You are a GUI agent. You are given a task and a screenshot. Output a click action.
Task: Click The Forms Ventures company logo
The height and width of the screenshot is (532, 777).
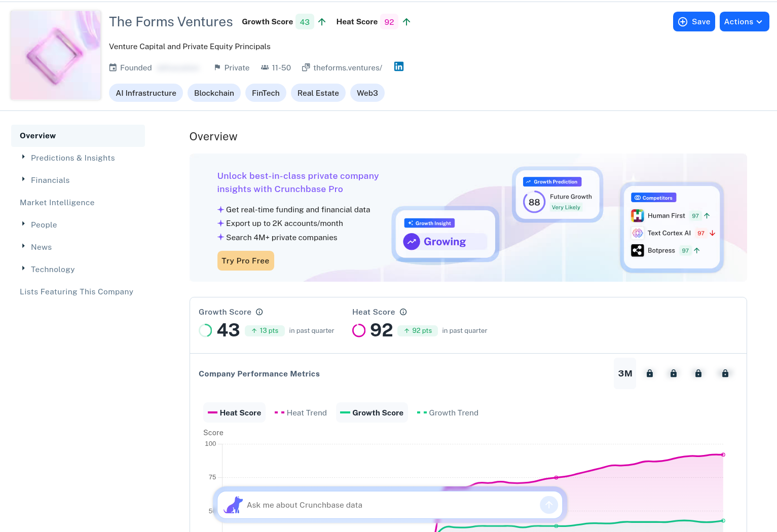pos(56,55)
